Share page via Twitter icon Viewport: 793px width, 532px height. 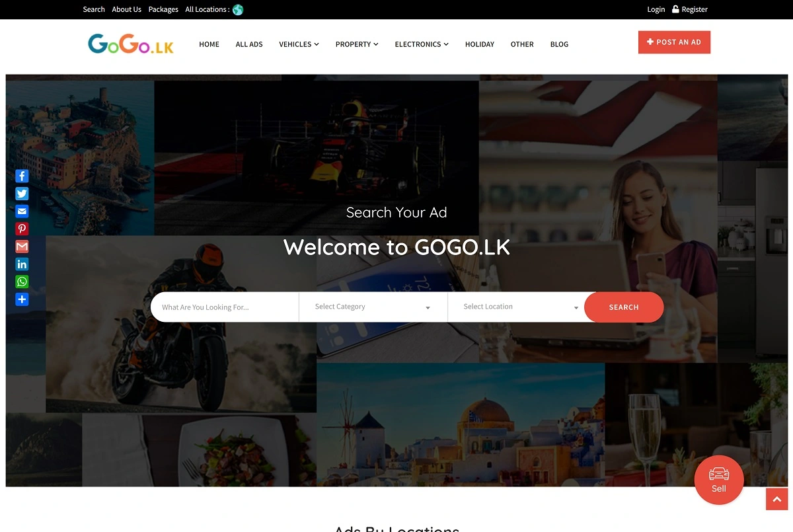click(22, 194)
